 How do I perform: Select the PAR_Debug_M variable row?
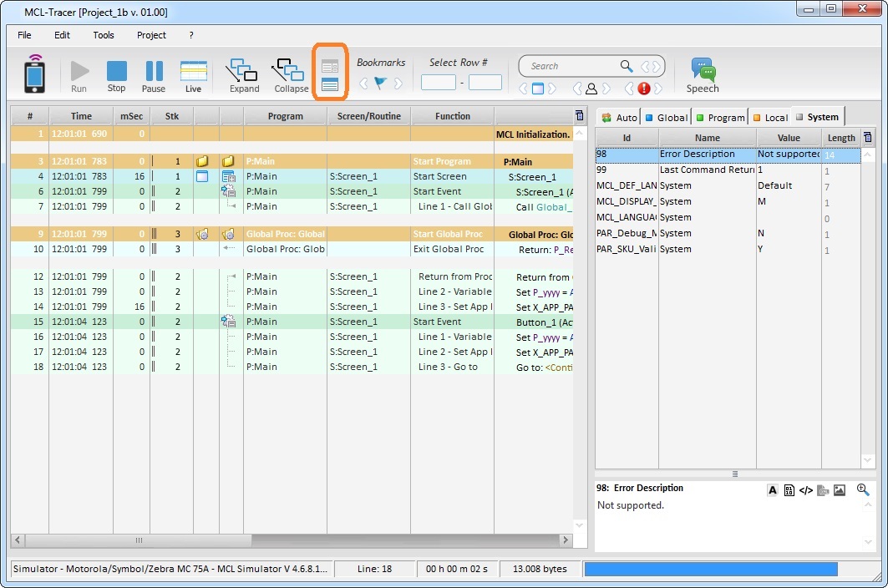tap(728, 233)
